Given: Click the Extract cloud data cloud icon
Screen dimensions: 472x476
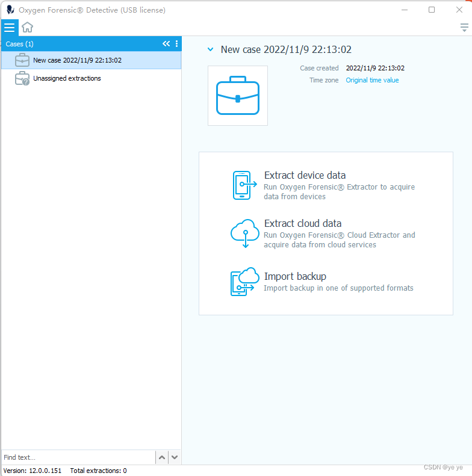Looking at the screenshot, I should coord(245,233).
